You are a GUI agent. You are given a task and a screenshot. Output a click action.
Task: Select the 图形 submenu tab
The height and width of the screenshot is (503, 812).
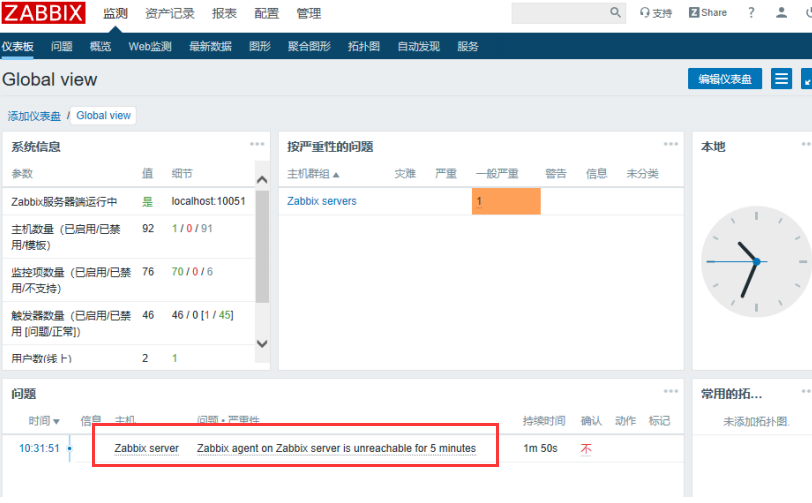[x=259, y=46]
